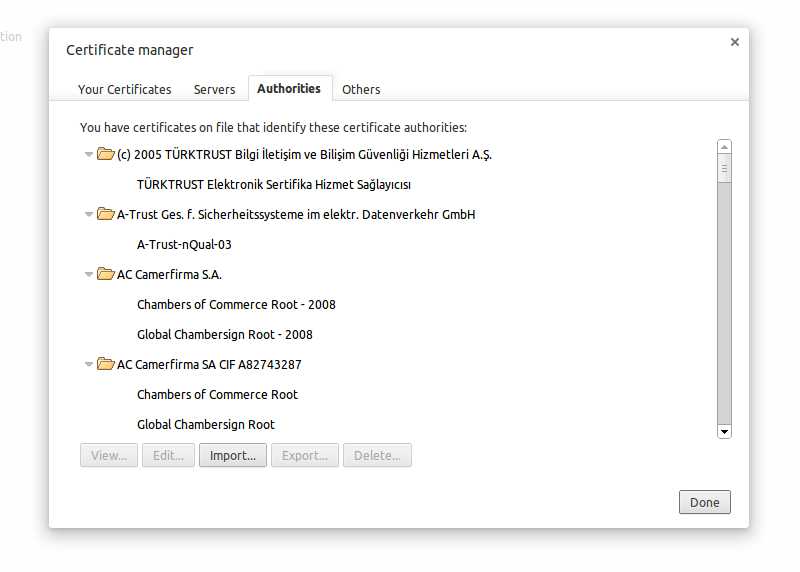Image resolution: width=800 pixels, height=572 pixels.
Task: Click the Export... button
Action: click(x=305, y=455)
